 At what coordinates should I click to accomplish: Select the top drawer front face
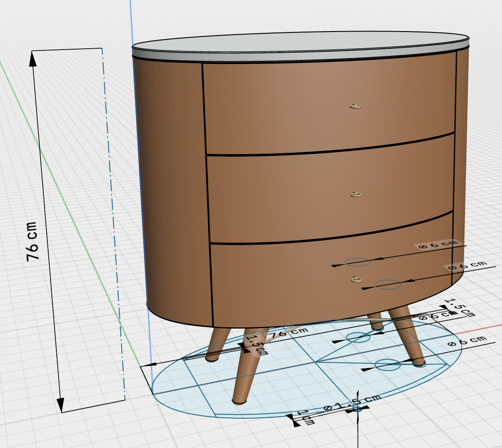pos(330,105)
